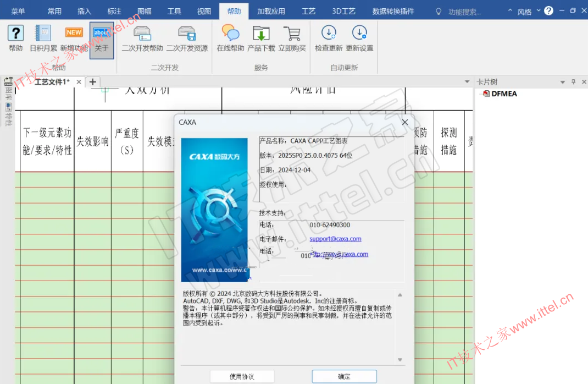
Task: Click the 严重度(S) column header
Action: (127, 141)
